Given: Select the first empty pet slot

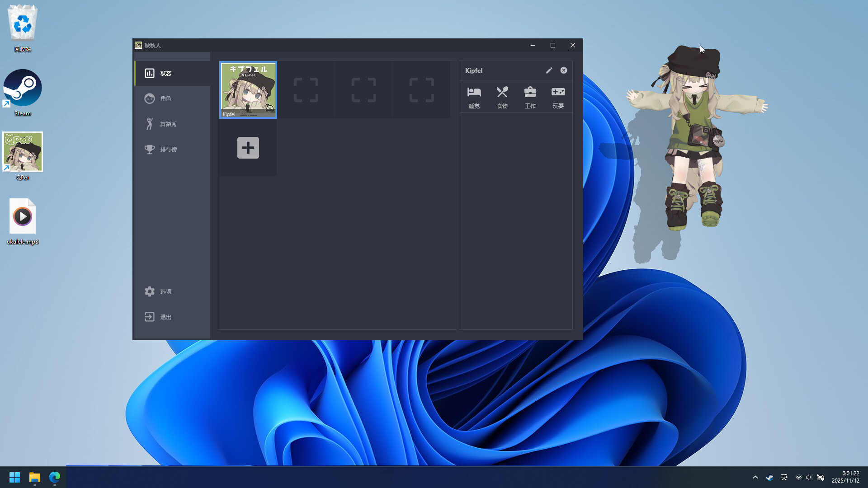Looking at the screenshot, I should [306, 89].
